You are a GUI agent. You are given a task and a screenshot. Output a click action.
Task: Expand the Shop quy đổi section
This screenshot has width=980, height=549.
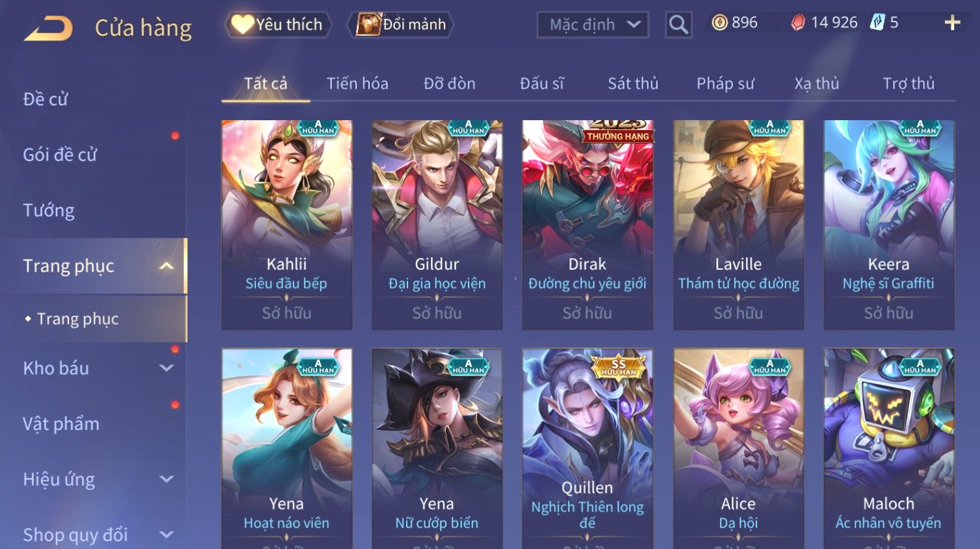[x=166, y=535]
